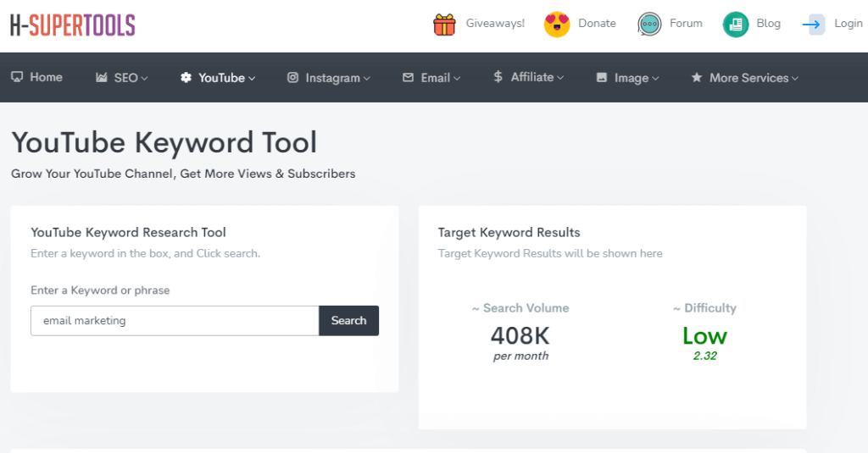Click the H-SUPERTOOLS logo

(73, 25)
